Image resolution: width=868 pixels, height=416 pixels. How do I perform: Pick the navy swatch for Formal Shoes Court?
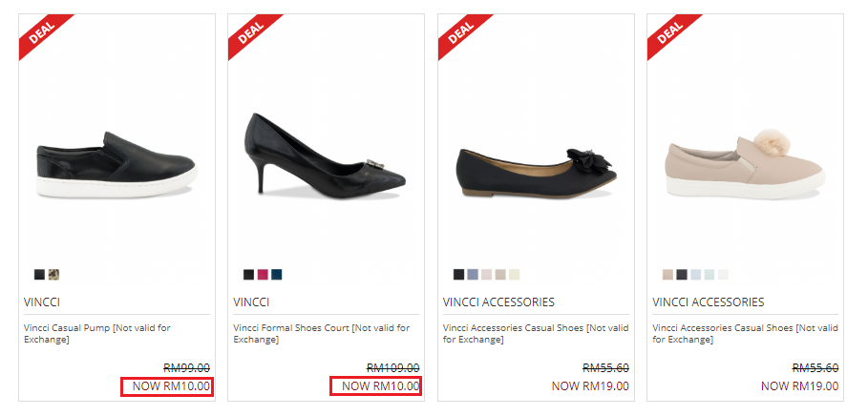[277, 275]
